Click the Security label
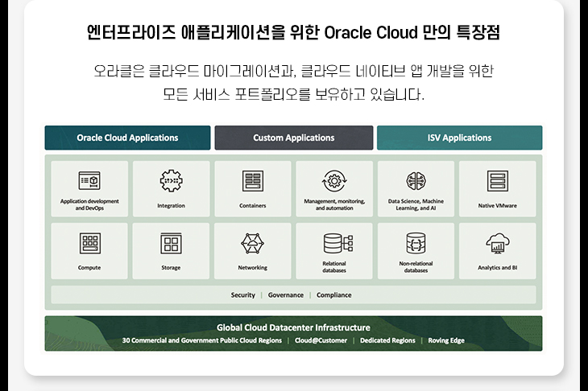This screenshot has height=391, width=588. coord(242,295)
